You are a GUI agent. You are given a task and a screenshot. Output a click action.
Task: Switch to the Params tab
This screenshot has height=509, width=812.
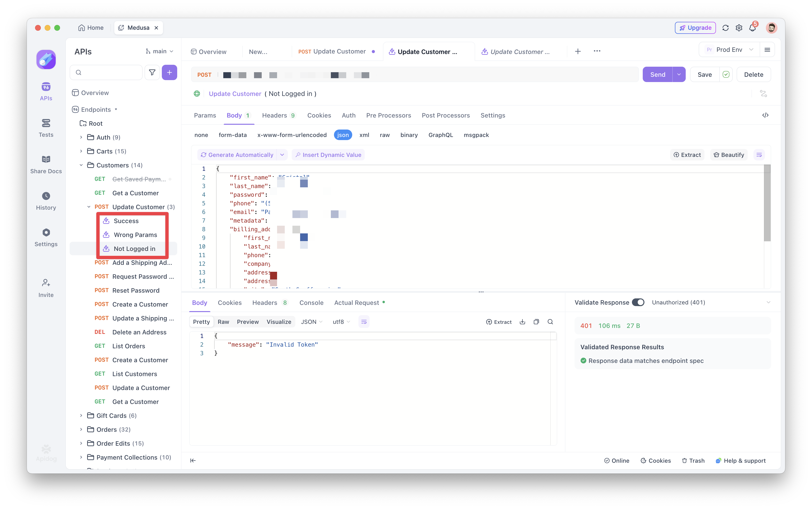(205, 115)
